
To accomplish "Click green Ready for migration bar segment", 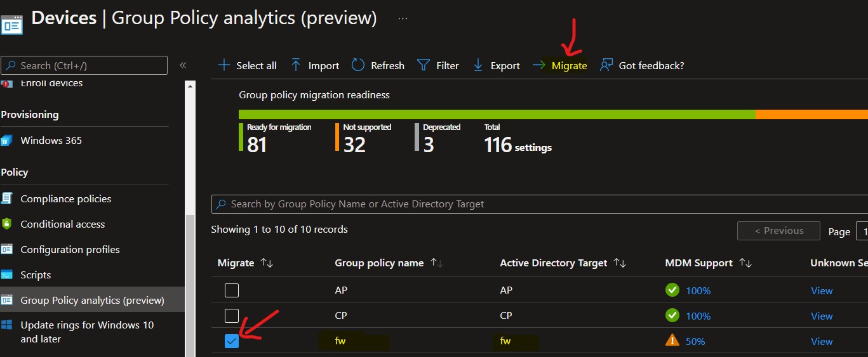I will pos(497,114).
